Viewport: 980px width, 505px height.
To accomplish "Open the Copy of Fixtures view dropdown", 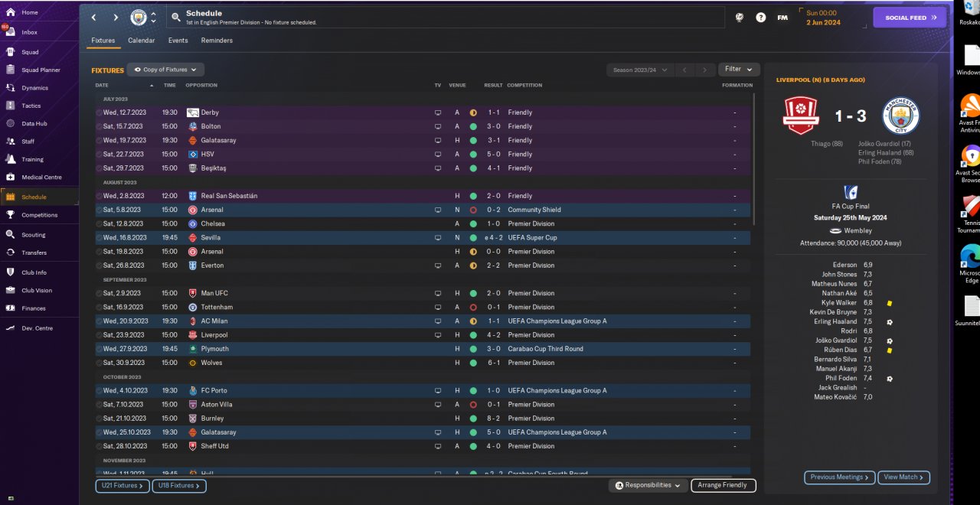I will point(165,70).
